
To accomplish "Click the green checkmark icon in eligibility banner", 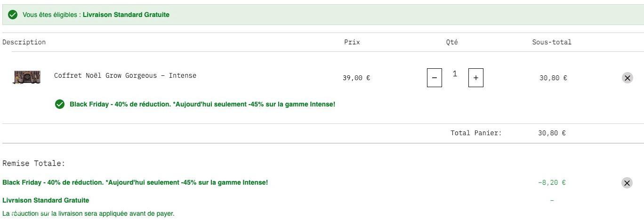I will coord(13,15).
